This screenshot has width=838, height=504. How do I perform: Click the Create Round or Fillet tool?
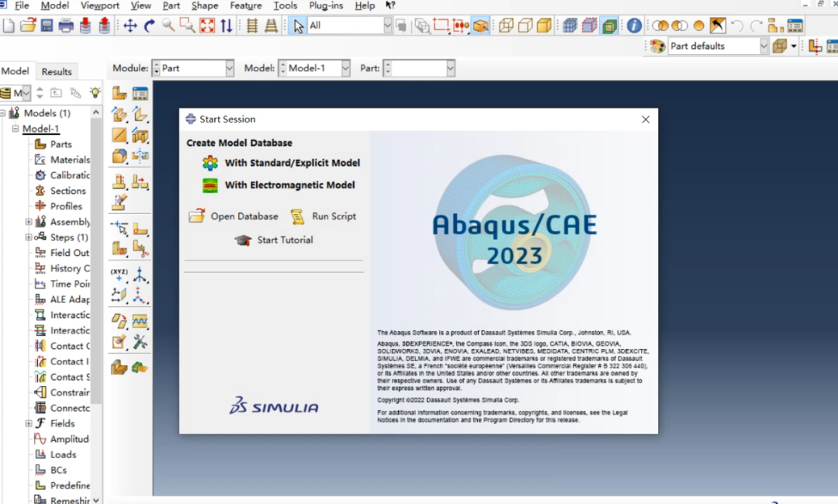pos(119,156)
